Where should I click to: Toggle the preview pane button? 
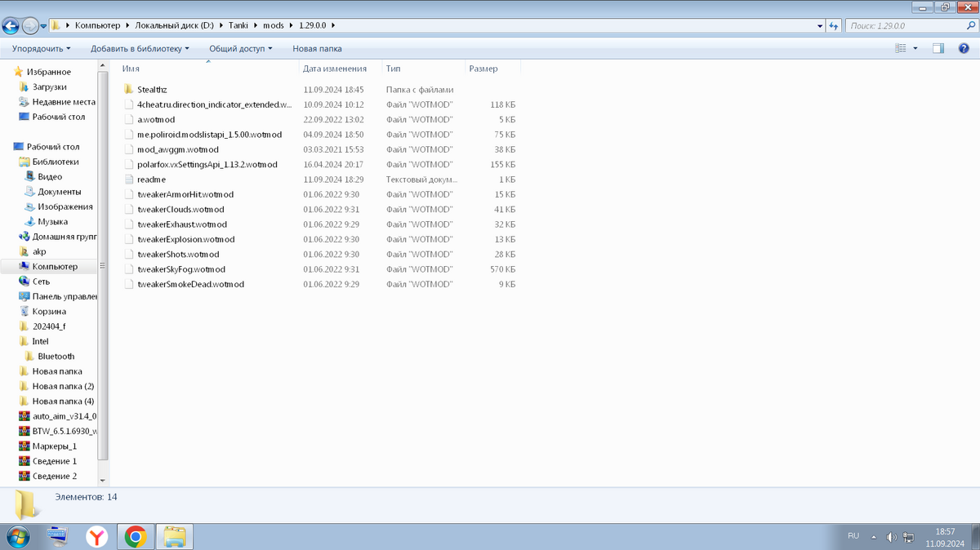[x=938, y=49]
